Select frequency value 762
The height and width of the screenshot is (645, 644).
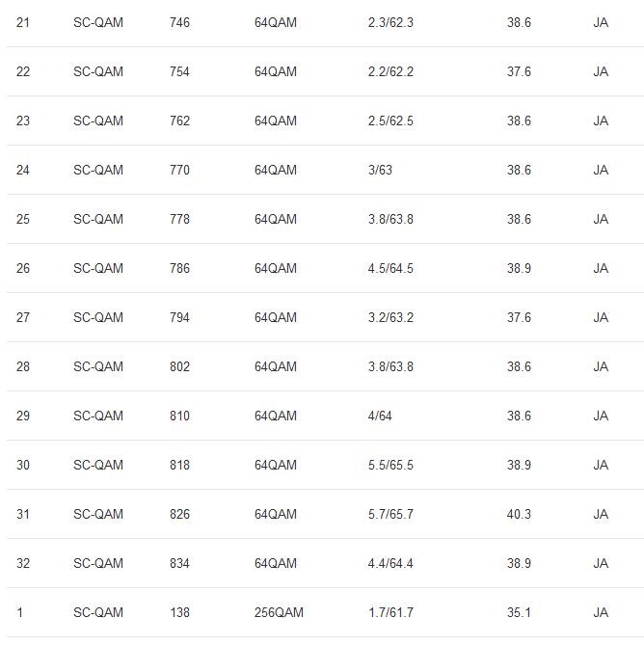[x=179, y=121]
